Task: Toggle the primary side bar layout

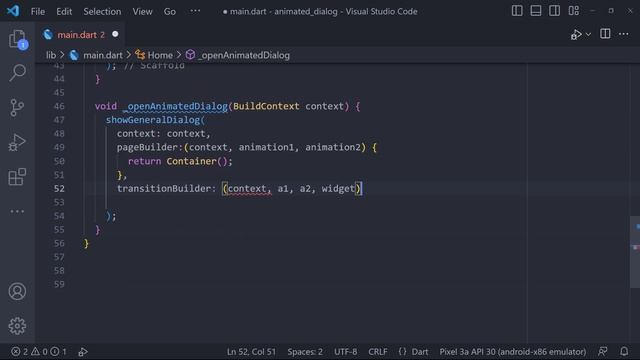Action: pos(517,11)
